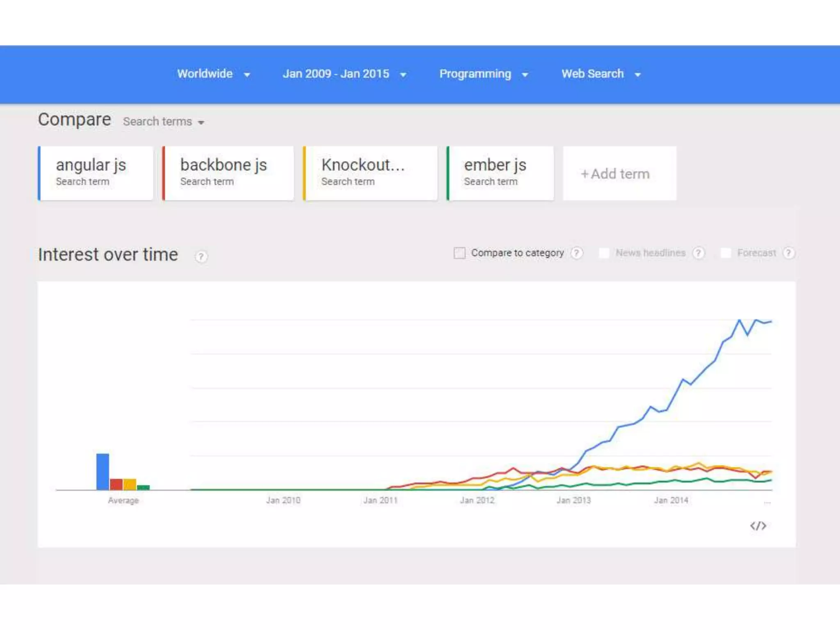This screenshot has height=630, width=840.
Task: Open the Worldwide region dropdown
Action: tap(213, 74)
